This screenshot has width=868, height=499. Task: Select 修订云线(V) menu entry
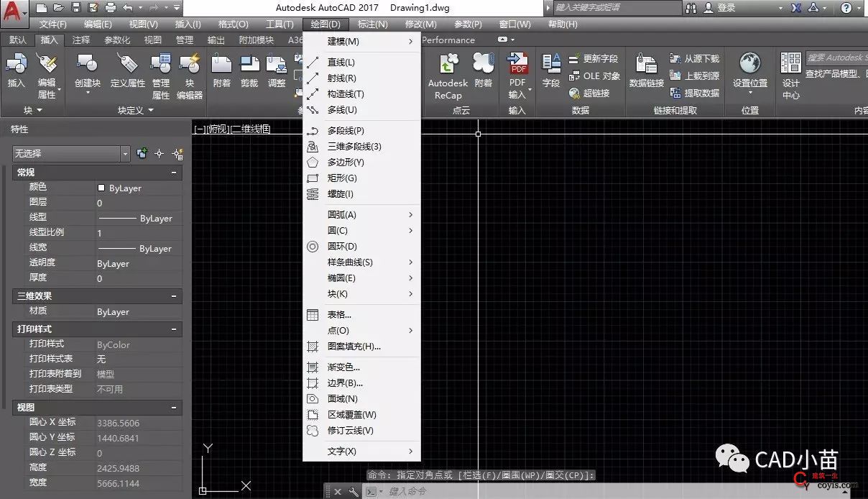(361, 431)
